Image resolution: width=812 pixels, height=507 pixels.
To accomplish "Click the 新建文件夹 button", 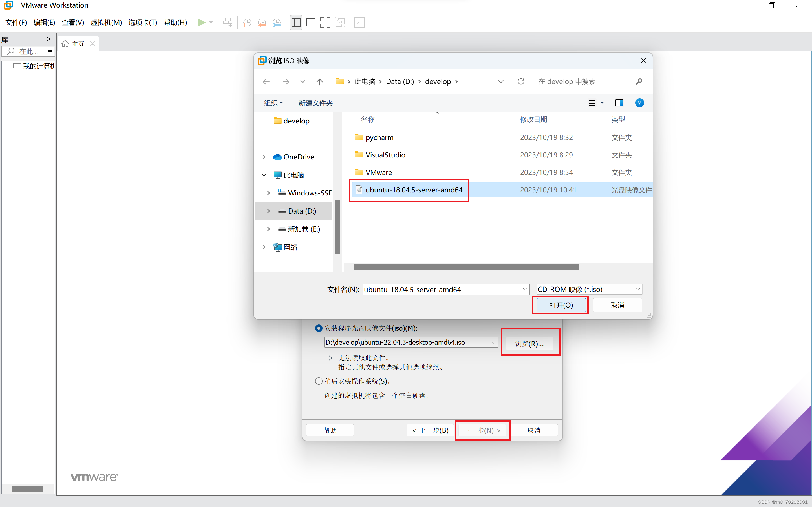I will coord(315,103).
